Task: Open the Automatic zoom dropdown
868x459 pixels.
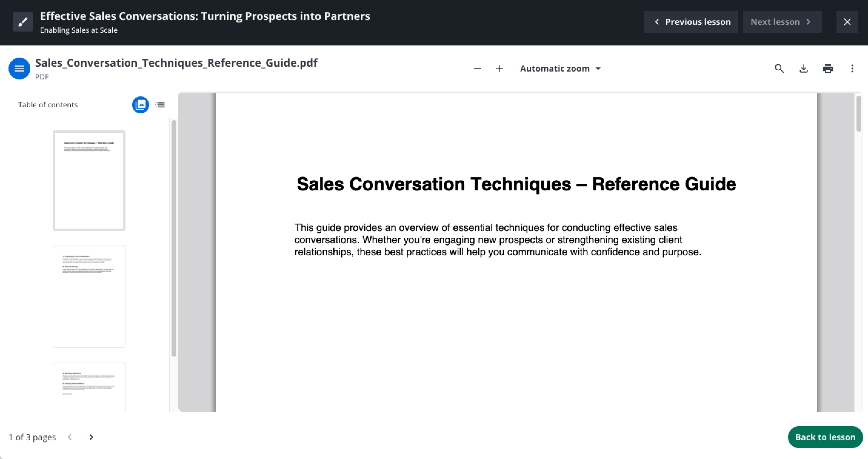Action: pyautogui.click(x=560, y=69)
